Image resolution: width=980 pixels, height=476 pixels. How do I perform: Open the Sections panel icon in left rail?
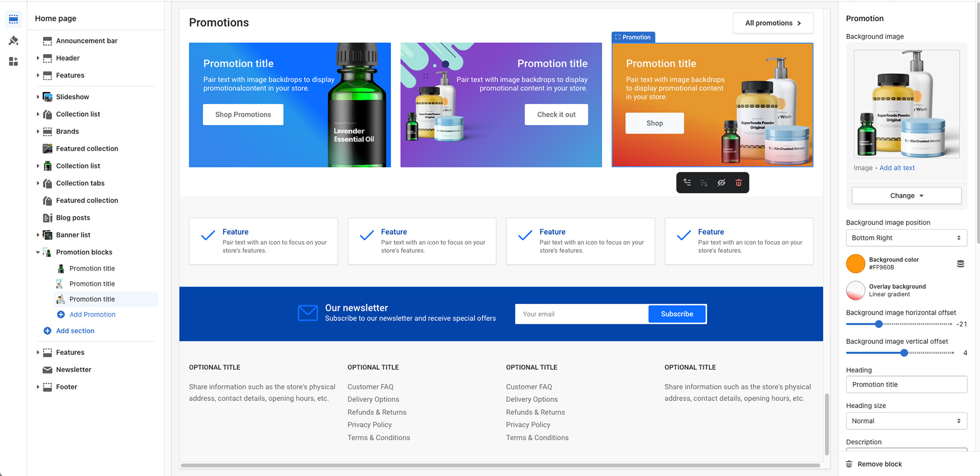pyautogui.click(x=13, y=19)
